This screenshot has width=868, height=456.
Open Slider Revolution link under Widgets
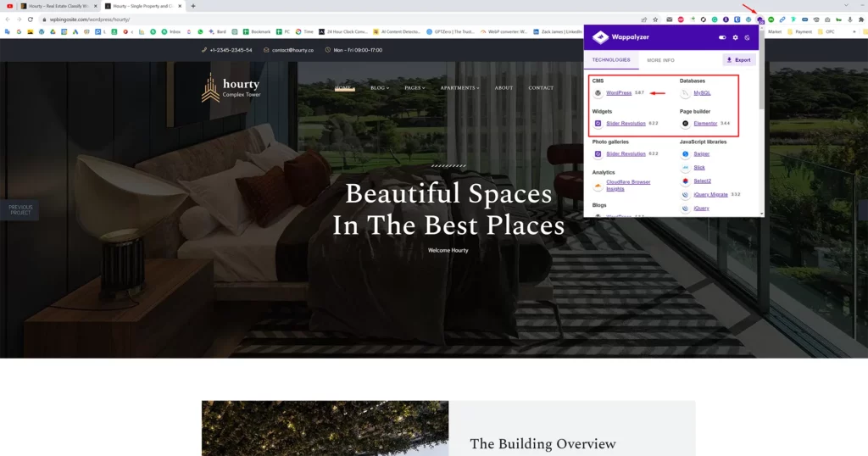click(626, 124)
